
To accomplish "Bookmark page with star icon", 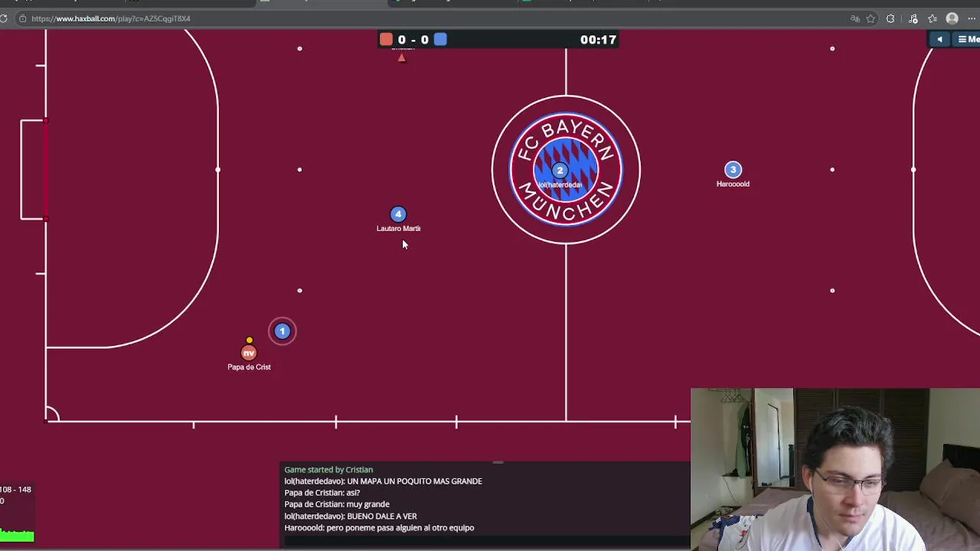I will point(871,18).
